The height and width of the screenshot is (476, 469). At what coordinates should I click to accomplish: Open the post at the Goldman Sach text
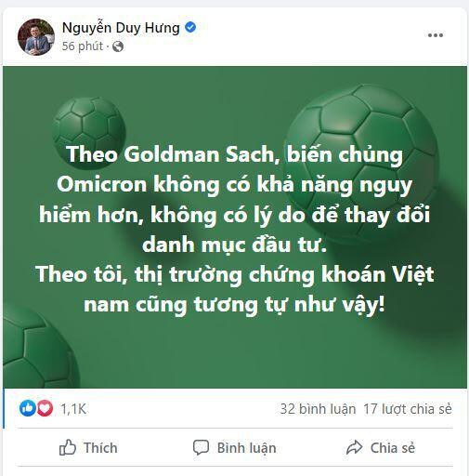coord(200,154)
